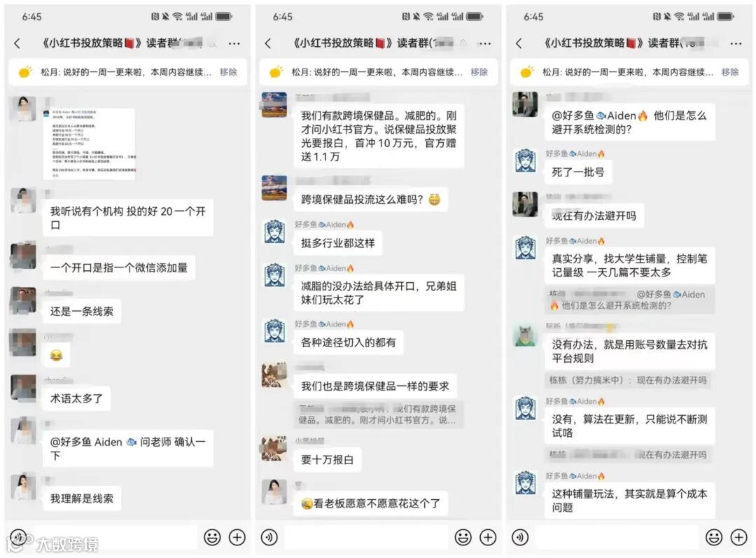This screenshot has width=756, height=558.
Task: Open the three-dot menu in the rightmost chat header
Action: (x=735, y=43)
